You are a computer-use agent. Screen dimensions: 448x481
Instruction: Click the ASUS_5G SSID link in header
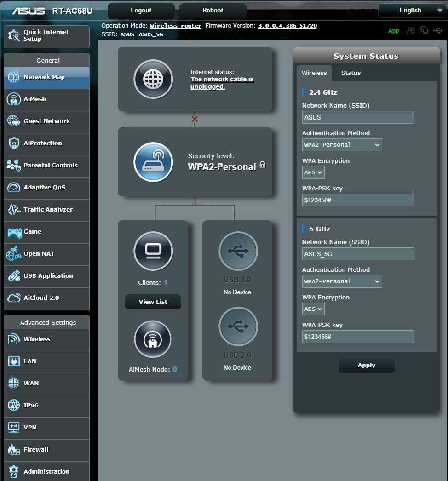pos(151,34)
